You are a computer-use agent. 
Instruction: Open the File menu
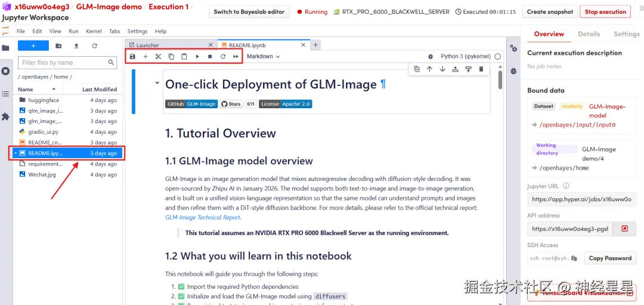(x=20, y=31)
